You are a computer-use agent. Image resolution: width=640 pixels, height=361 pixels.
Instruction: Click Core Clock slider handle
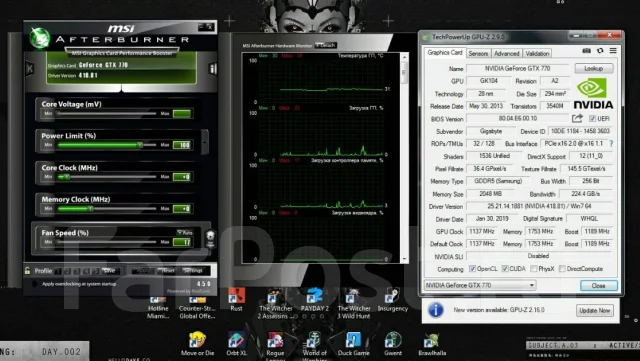67,177
